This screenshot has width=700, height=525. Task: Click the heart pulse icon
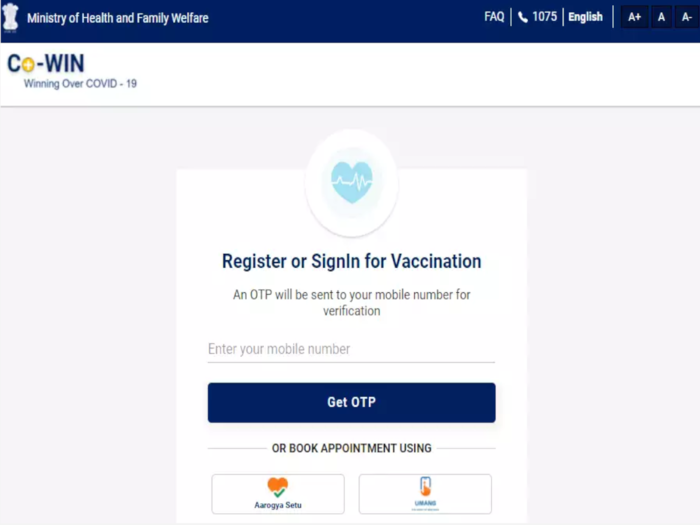click(352, 182)
